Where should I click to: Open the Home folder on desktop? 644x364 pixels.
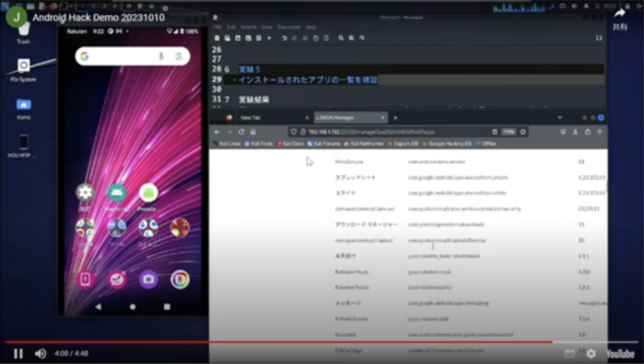(24, 106)
